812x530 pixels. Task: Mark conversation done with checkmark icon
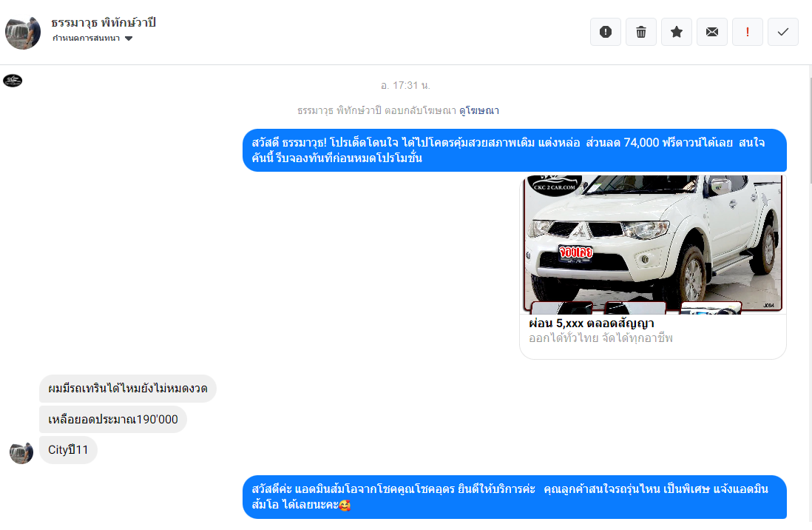tap(783, 32)
